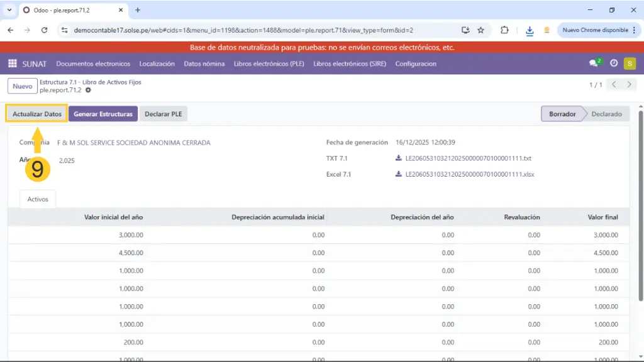Viewport: 644px width, 362px height.
Task: Open the Documentos electronicos menu
Action: click(x=93, y=63)
